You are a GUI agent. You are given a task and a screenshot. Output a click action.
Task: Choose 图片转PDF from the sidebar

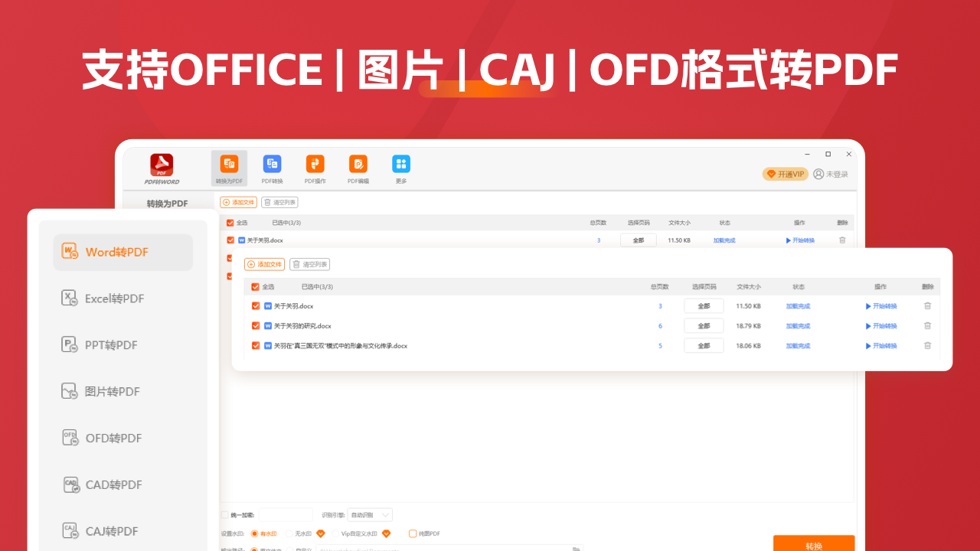[x=113, y=391]
